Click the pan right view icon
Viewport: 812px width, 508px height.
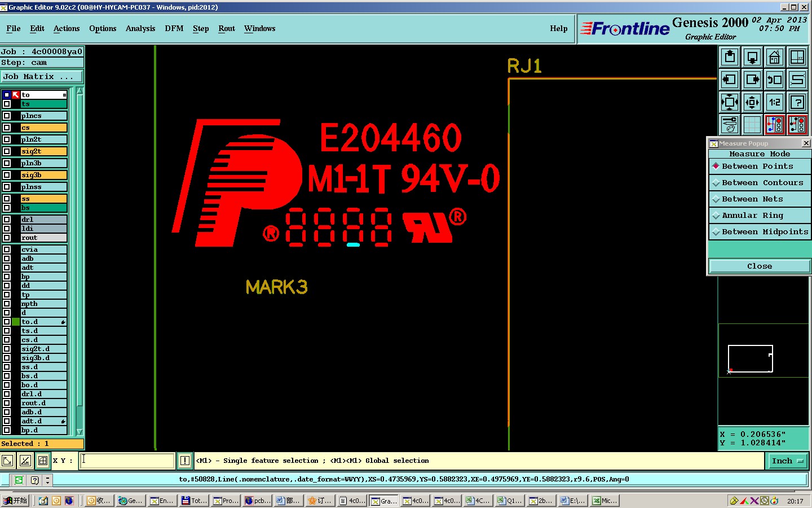pyautogui.click(x=752, y=80)
